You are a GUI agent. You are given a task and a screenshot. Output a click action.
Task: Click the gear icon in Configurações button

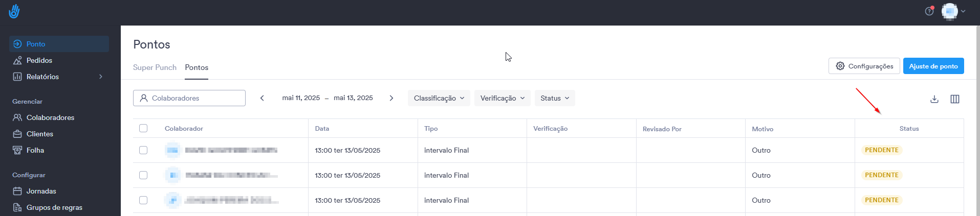[840, 66]
